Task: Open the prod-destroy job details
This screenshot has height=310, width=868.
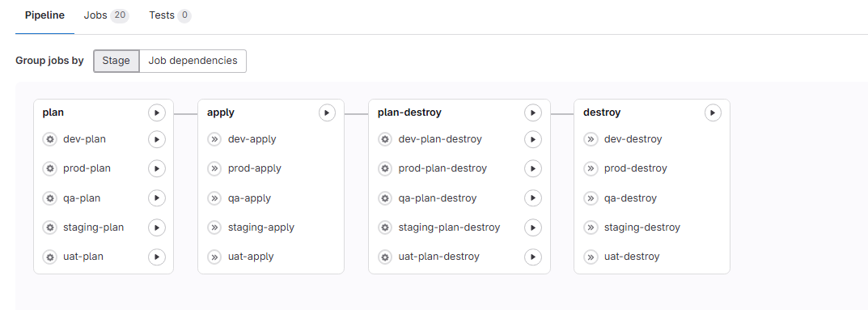Action: [x=636, y=168]
